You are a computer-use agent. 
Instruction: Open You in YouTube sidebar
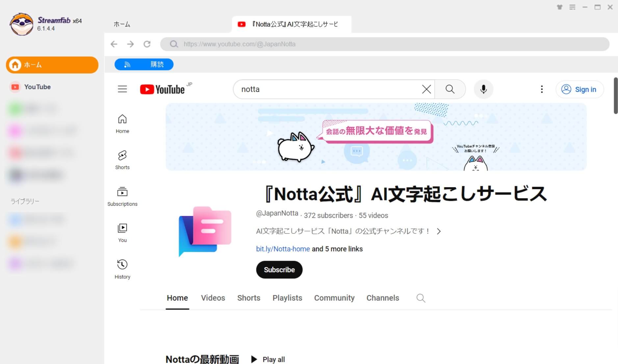click(122, 233)
